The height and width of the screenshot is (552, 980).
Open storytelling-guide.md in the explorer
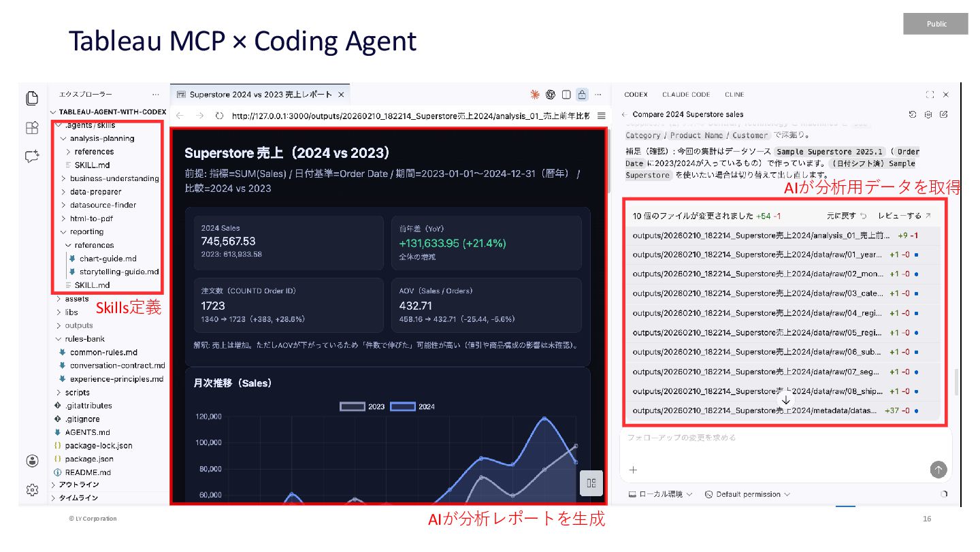pos(113,272)
